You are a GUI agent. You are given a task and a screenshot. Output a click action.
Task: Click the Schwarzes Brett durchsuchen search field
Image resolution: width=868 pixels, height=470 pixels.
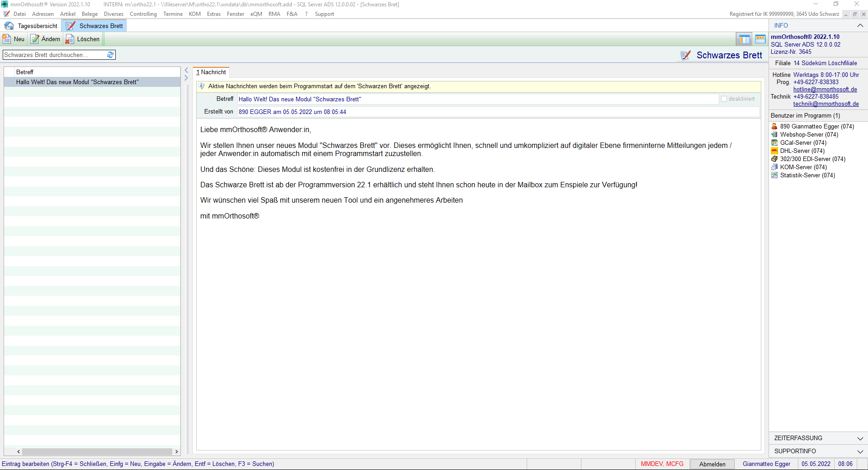tap(54, 55)
